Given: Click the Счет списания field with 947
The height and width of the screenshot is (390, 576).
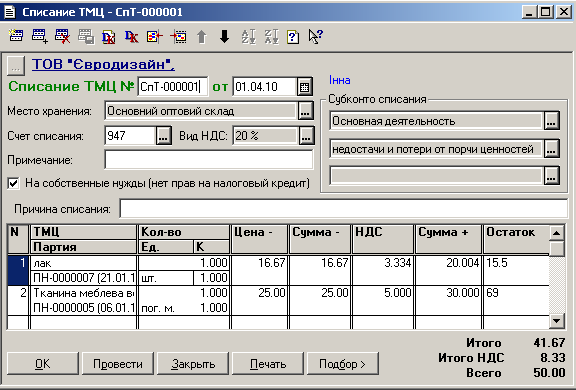Looking at the screenshot, I should pos(130,136).
